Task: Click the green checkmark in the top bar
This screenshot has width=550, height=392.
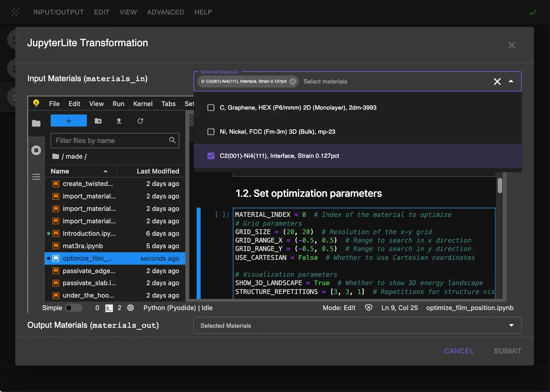Action: (533, 12)
